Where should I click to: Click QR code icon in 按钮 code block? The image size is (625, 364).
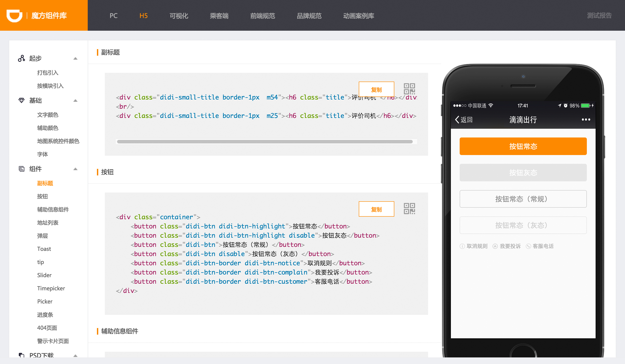[409, 209]
